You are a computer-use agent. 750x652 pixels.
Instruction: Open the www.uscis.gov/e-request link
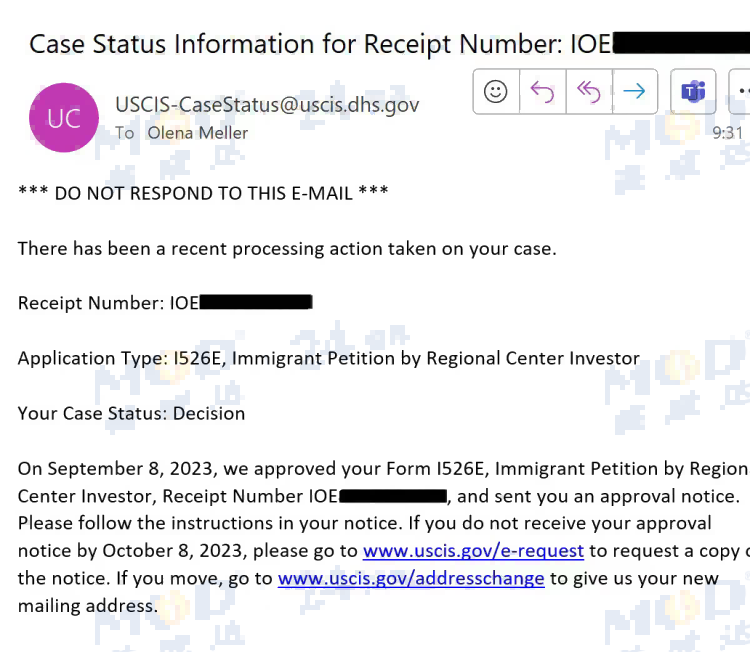[x=473, y=551]
